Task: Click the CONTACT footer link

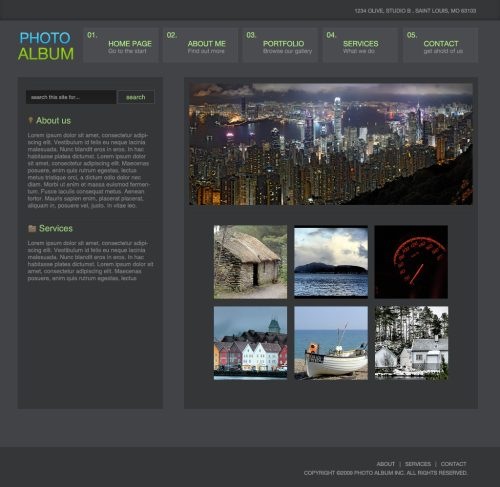Action: click(454, 464)
